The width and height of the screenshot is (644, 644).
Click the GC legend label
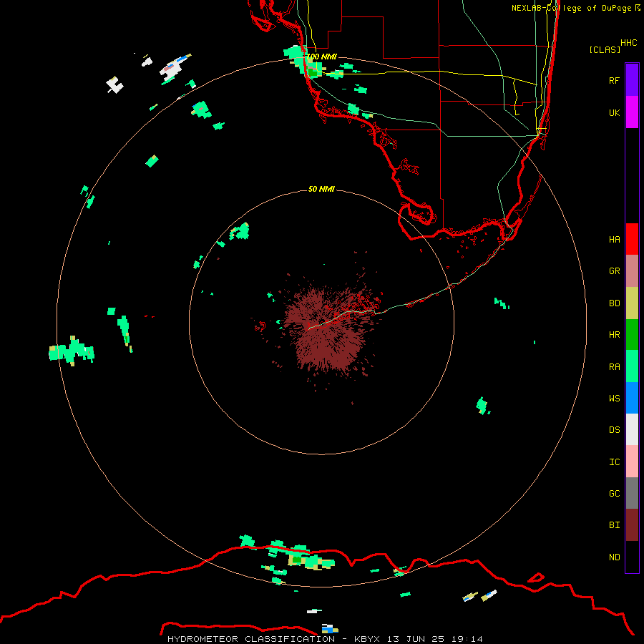pos(614,493)
